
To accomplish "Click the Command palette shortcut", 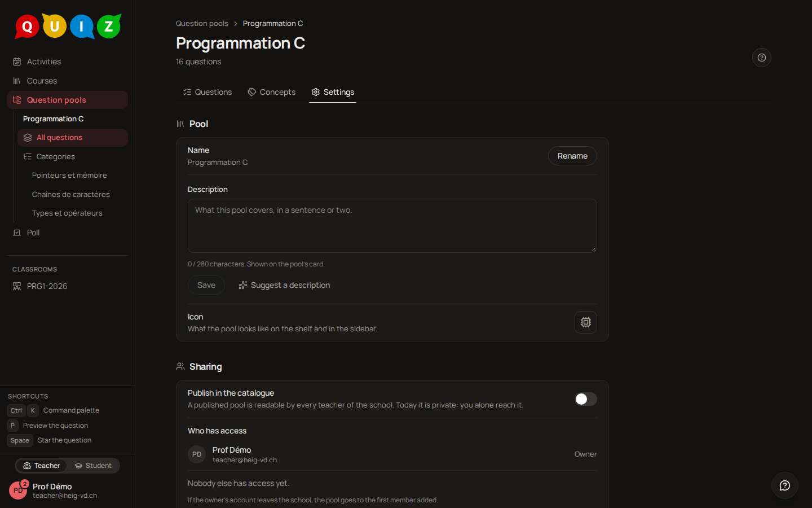I will tap(54, 410).
